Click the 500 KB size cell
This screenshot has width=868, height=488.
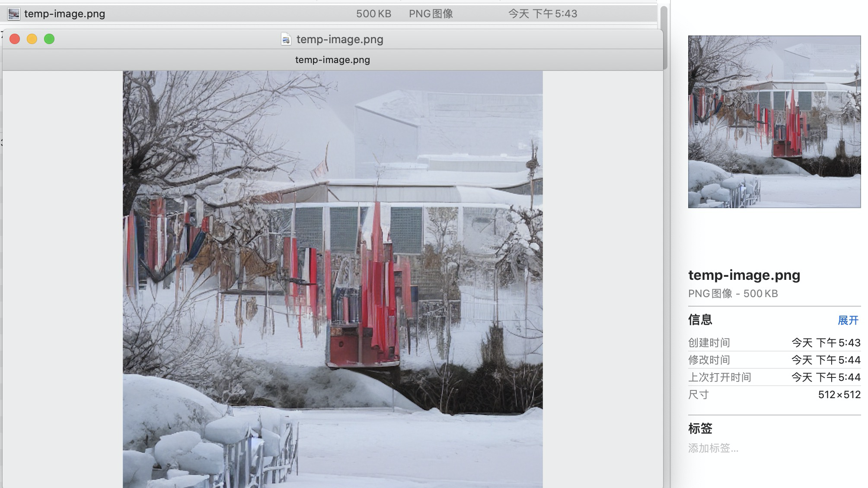(x=373, y=14)
